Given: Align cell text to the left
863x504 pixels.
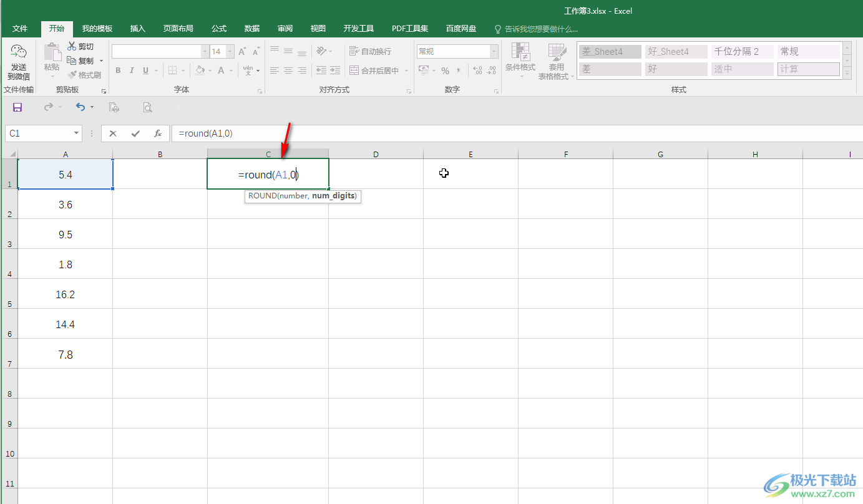Looking at the screenshot, I should click(275, 71).
